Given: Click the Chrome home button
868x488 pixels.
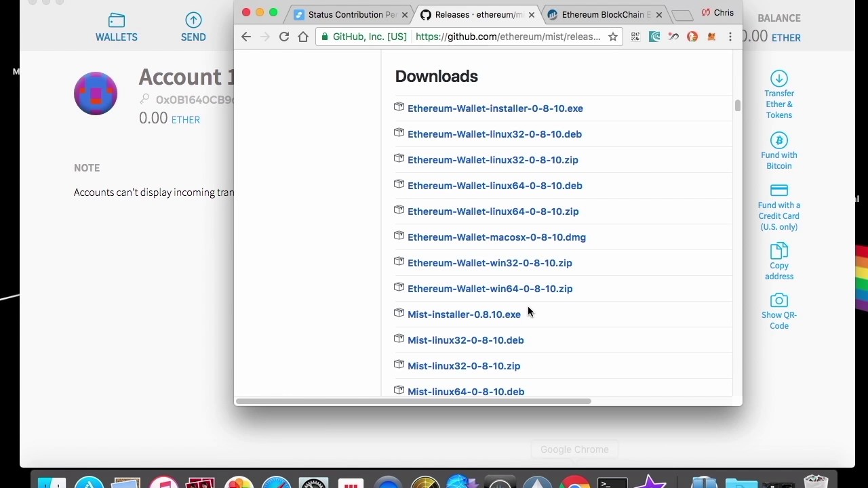Looking at the screenshot, I should [303, 37].
